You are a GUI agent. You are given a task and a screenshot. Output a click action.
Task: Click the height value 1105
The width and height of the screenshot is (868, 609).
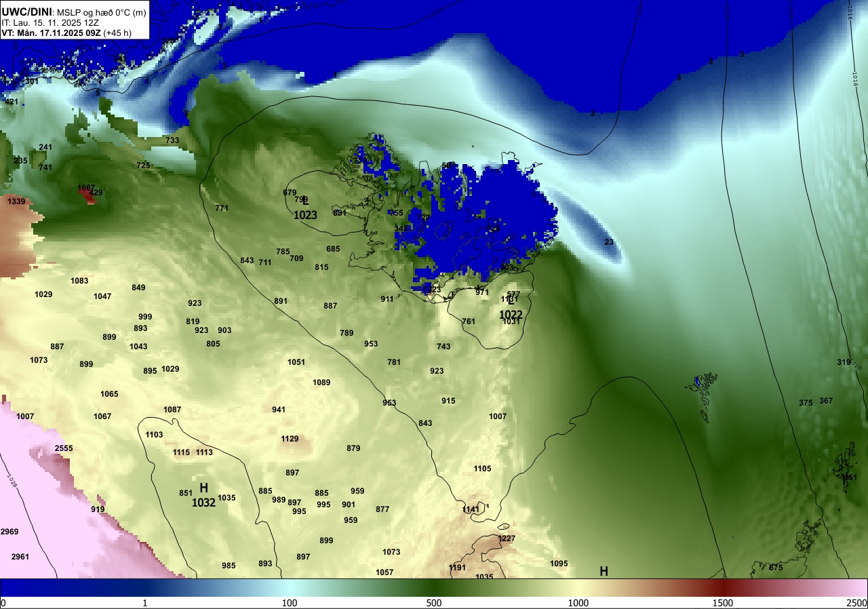click(482, 469)
